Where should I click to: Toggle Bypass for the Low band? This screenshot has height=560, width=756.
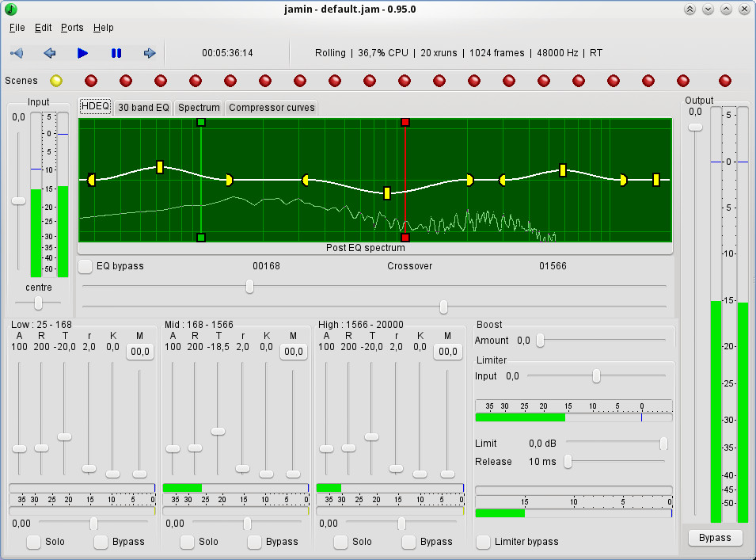click(x=101, y=542)
